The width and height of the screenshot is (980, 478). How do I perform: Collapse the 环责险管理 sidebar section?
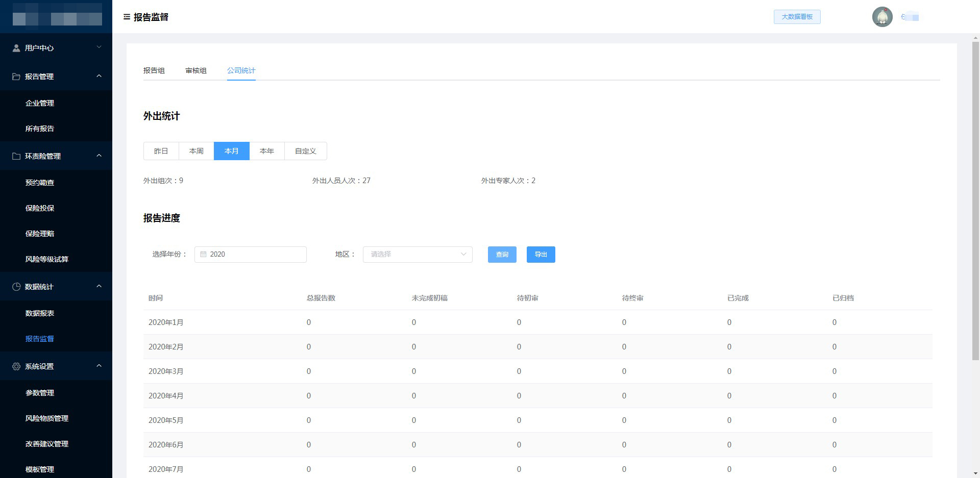click(x=99, y=156)
